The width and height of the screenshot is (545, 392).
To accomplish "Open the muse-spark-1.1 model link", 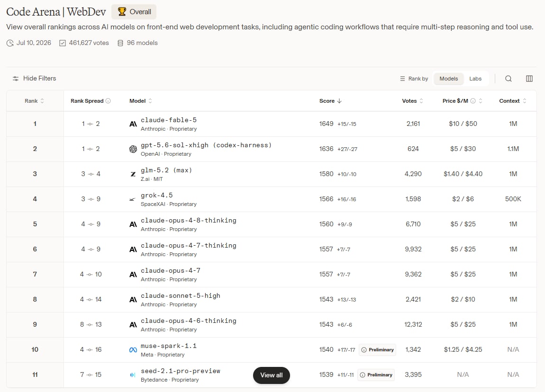I will pos(169,346).
